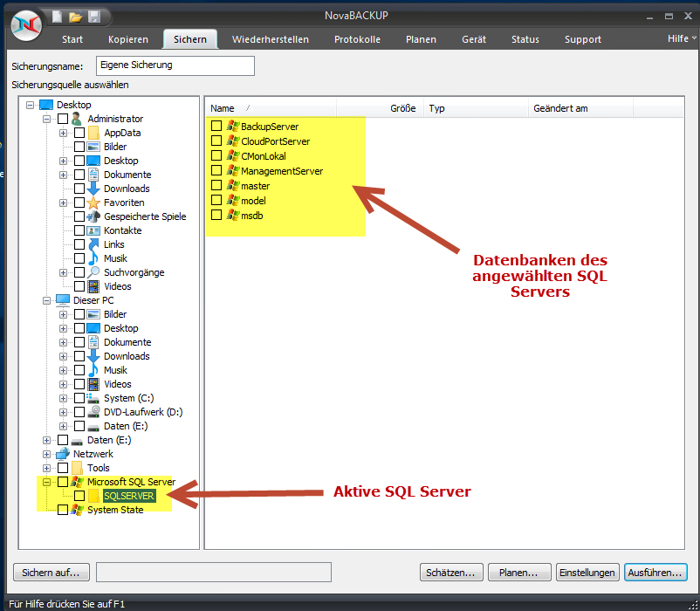Viewport: 700px width, 611px height.
Task: Expand the Tools folder node
Action: point(46,468)
